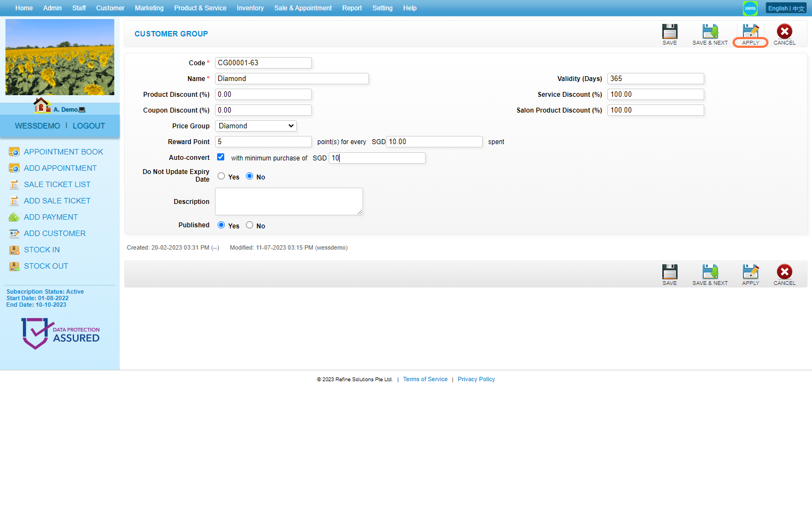The image size is (812, 509).
Task: Click the Product Discount (%) field
Action: point(263,94)
